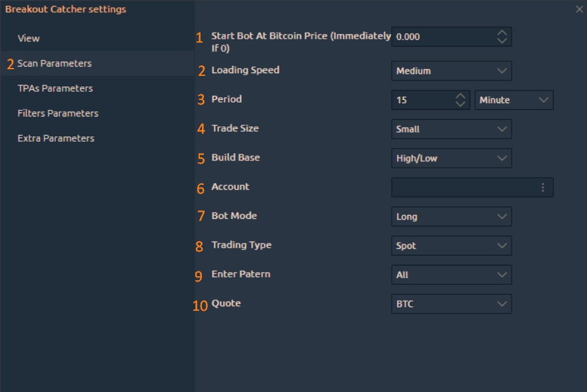Close the Breakout Catcher settings window
Image resolution: width=587 pixels, height=392 pixels.
point(578,9)
